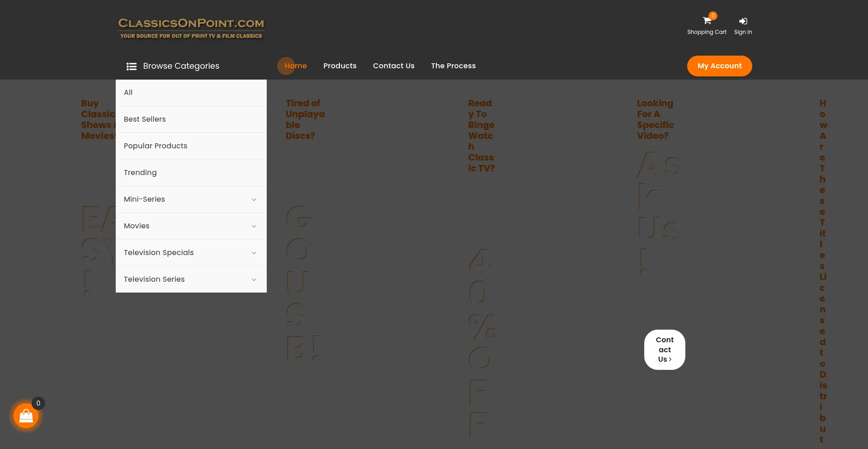Click the ClassicsOnPoint.com logo

click(191, 28)
